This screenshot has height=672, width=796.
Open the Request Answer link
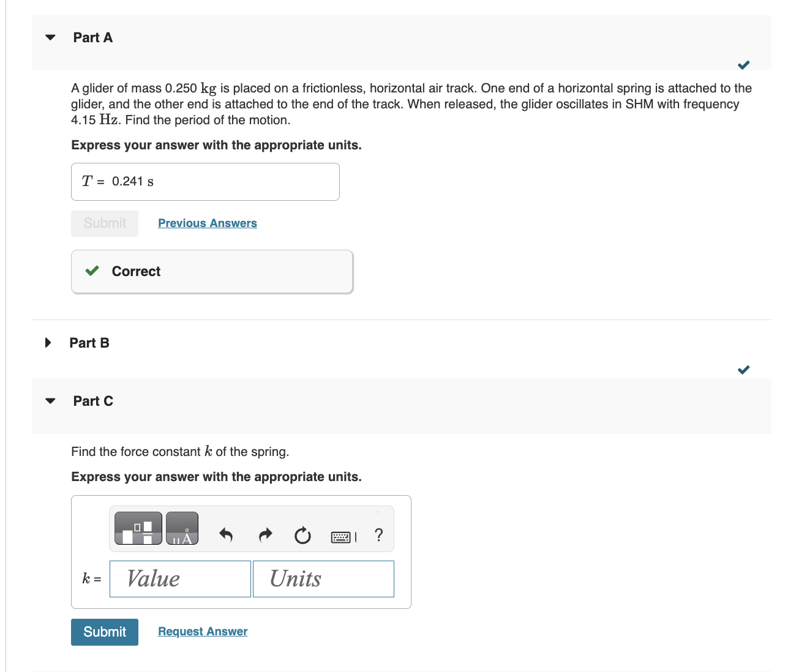click(203, 631)
